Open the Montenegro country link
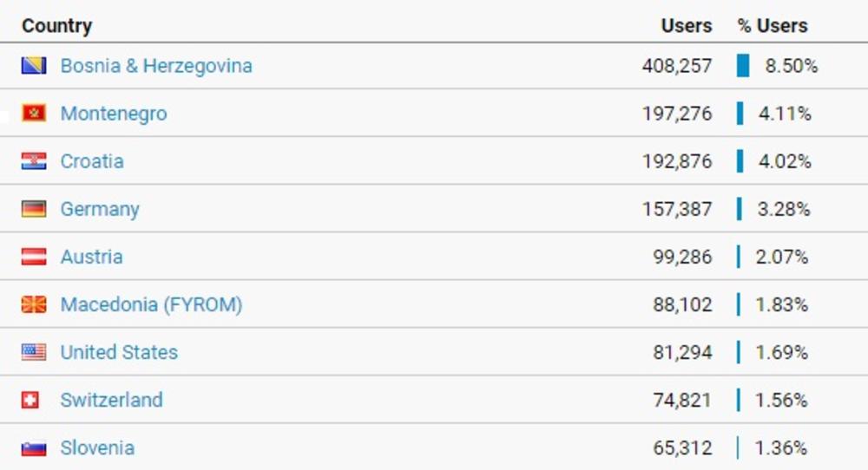The height and width of the screenshot is (470, 868). point(114,114)
